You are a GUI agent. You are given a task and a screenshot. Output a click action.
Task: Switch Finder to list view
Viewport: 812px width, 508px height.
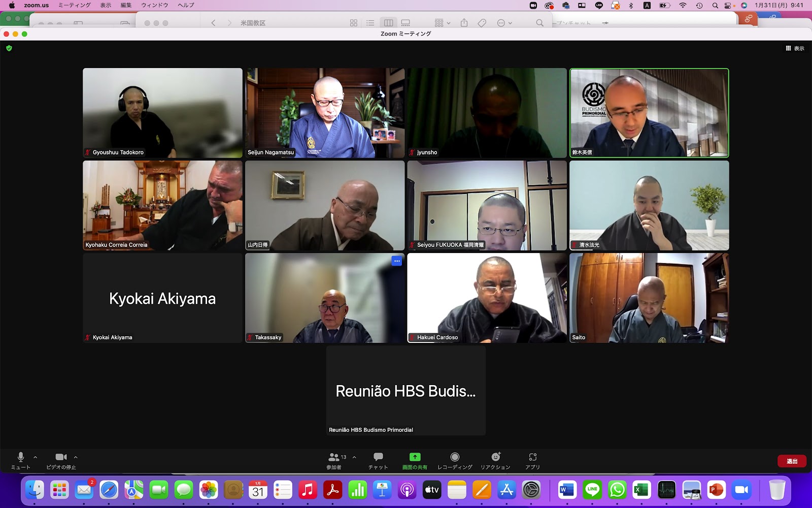pos(370,23)
